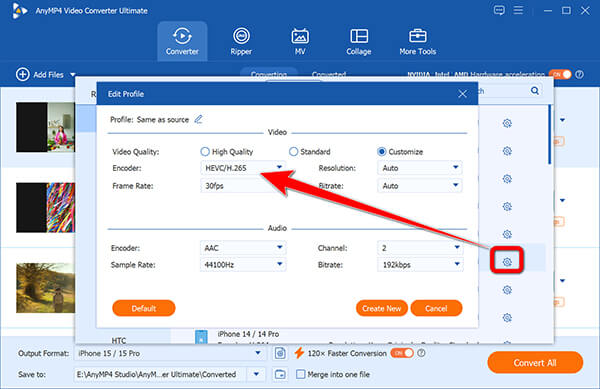This screenshot has width=600, height=389.
Task: Select the colorful stripes video thumbnail
Action: coord(46,207)
